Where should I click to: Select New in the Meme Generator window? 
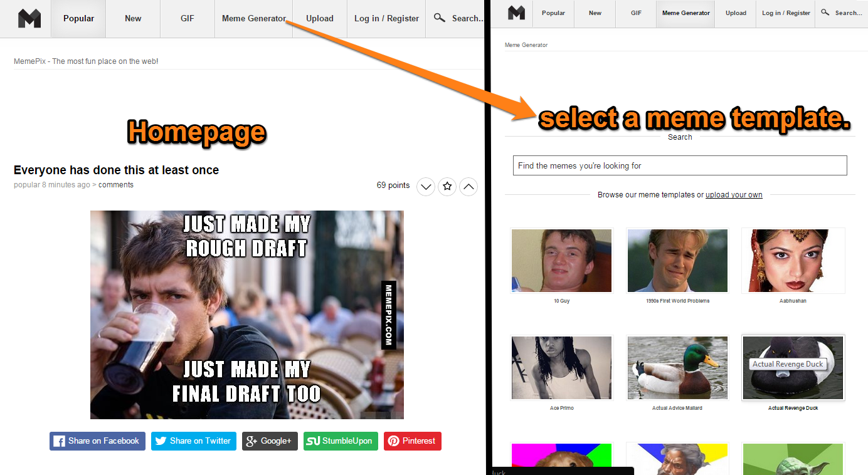pyautogui.click(x=595, y=13)
